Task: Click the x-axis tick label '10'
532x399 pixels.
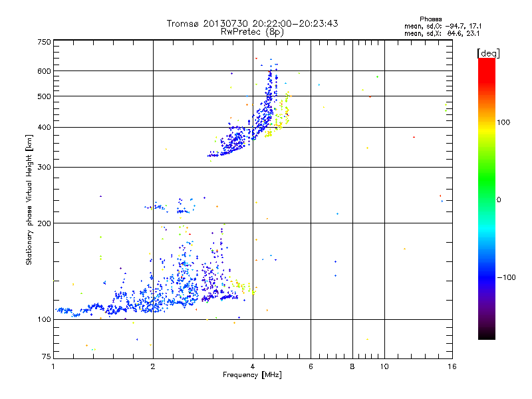Action: [x=384, y=366]
